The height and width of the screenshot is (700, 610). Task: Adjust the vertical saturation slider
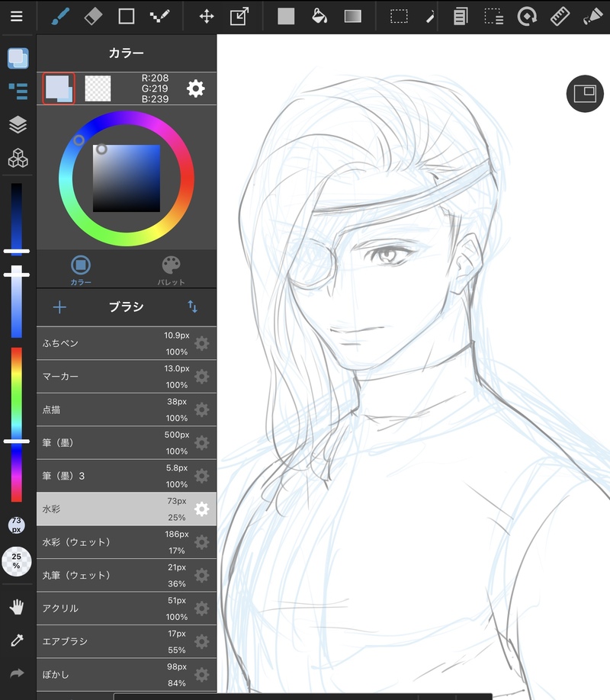[17, 302]
